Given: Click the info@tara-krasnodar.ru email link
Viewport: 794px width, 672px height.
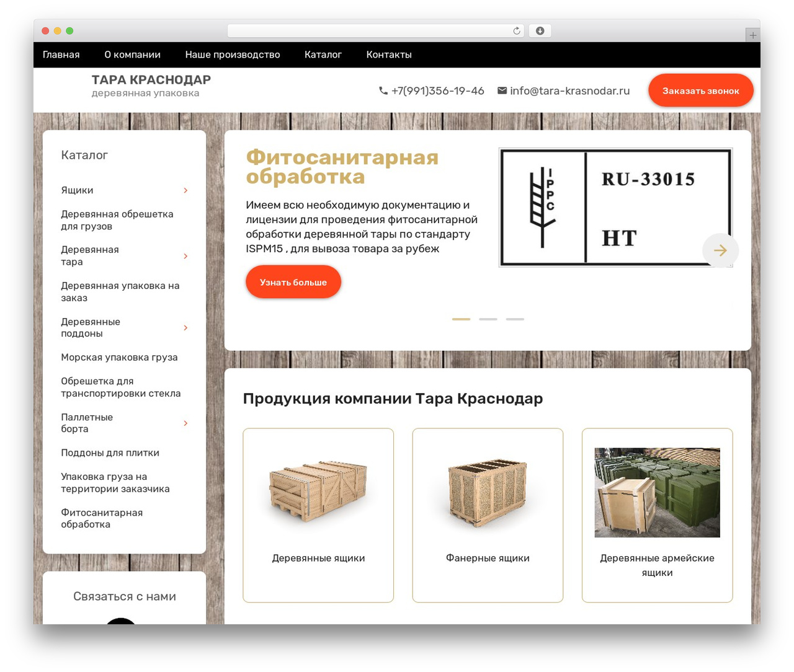Looking at the screenshot, I should 569,91.
